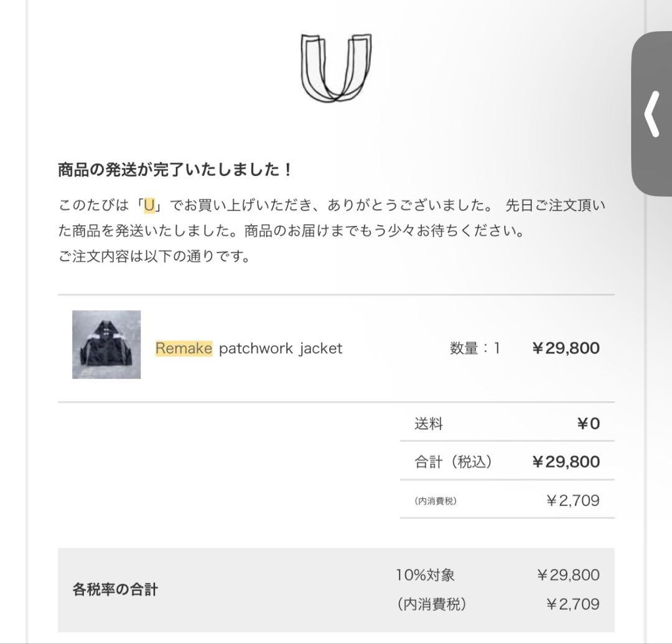Image resolution: width=672 pixels, height=644 pixels.
Task: Click the ¥0 shipping fee amount
Action: coord(588,424)
